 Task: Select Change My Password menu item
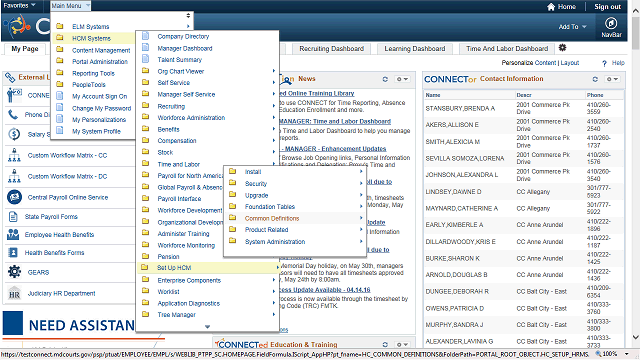[101, 109]
